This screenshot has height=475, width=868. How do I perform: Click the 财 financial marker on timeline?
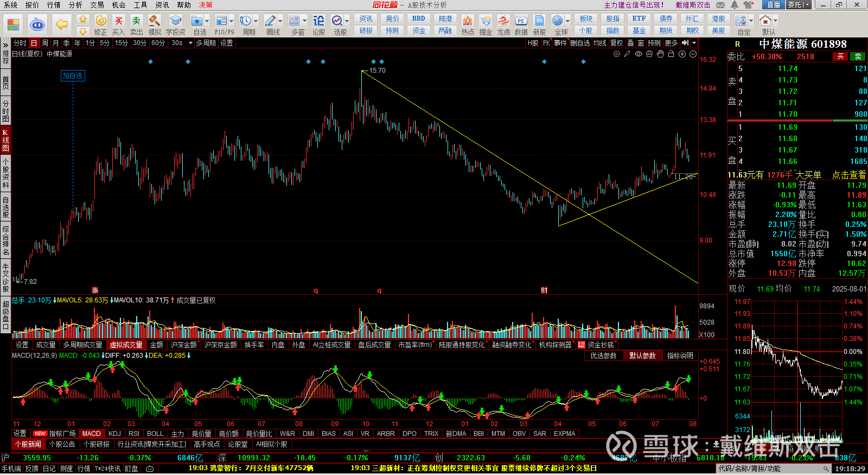[544, 290]
